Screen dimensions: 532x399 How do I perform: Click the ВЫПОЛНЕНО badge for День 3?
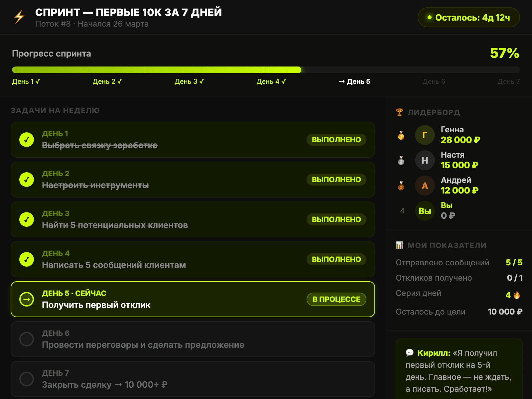(x=336, y=219)
